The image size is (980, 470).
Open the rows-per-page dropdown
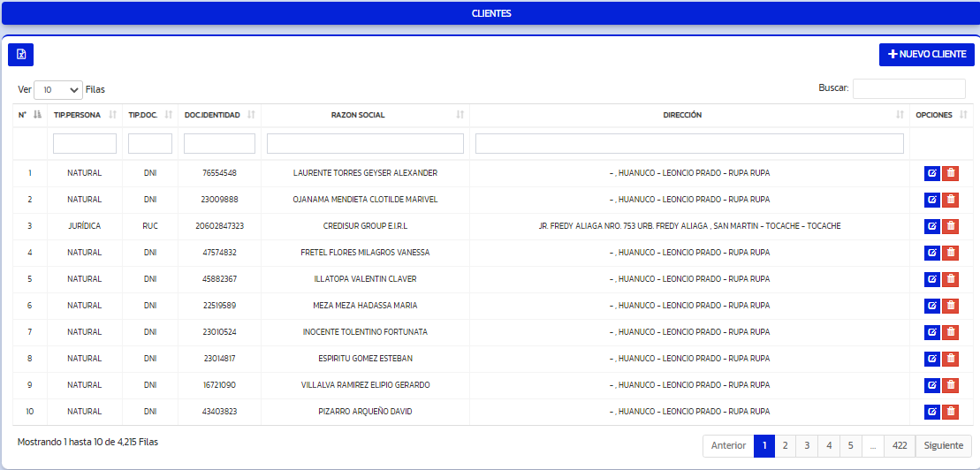(x=58, y=89)
